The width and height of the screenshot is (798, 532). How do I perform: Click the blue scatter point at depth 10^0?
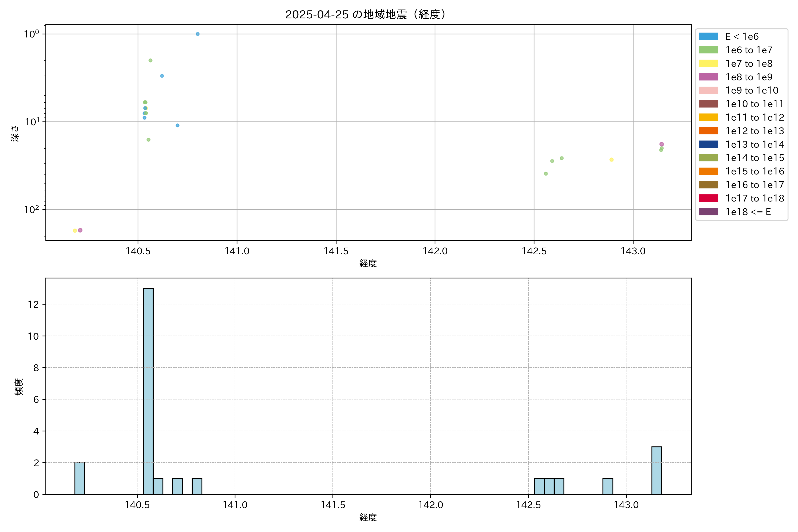click(x=198, y=34)
